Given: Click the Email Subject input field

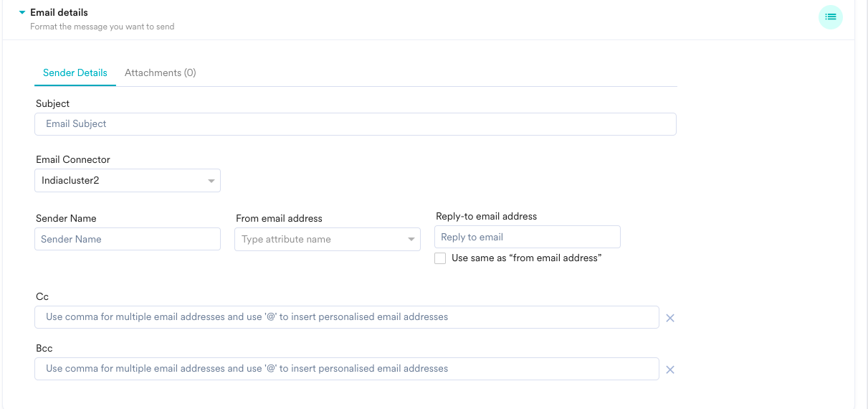Looking at the screenshot, I should coord(355,124).
